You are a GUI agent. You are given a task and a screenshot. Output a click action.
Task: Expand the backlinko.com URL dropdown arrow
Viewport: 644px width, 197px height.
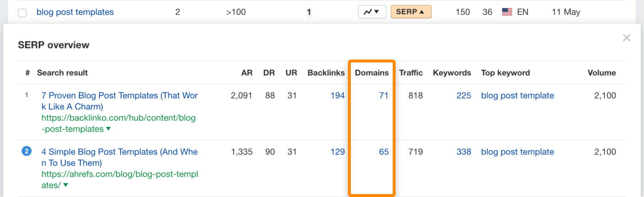pos(109,129)
